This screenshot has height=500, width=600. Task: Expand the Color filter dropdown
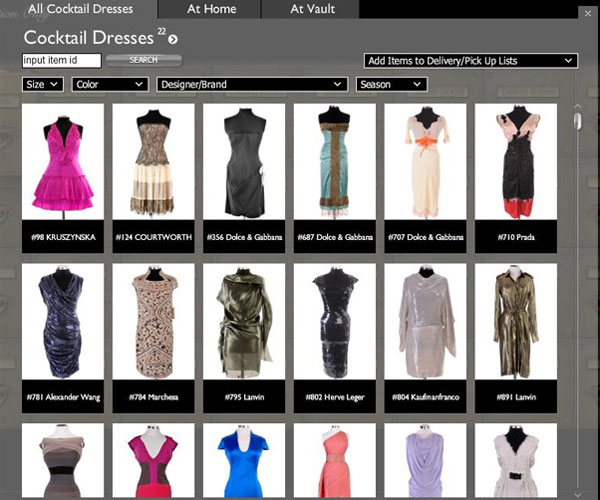click(x=110, y=85)
